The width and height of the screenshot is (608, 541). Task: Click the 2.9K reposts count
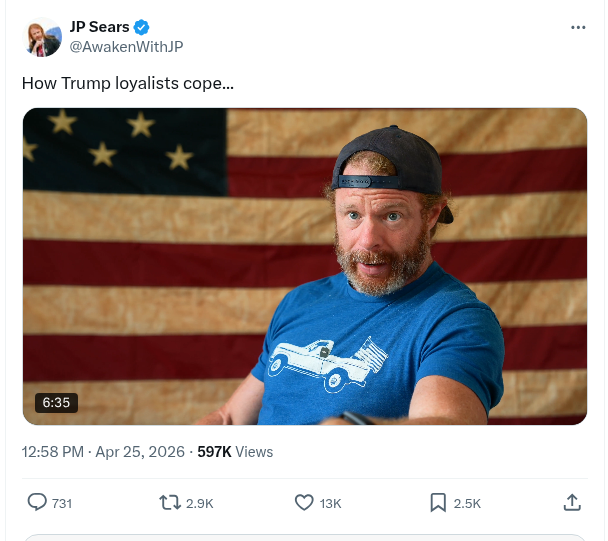pyautogui.click(x=200, y=503)
